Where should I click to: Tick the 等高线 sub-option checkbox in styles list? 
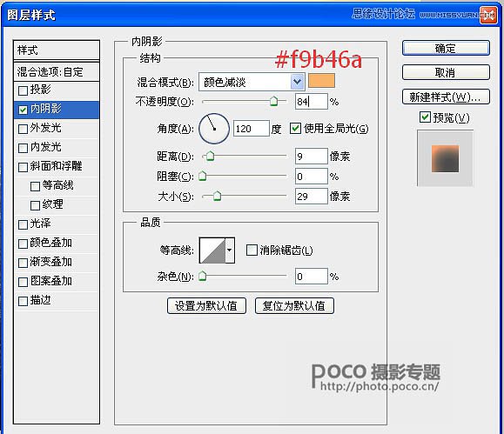pos(35,187)
